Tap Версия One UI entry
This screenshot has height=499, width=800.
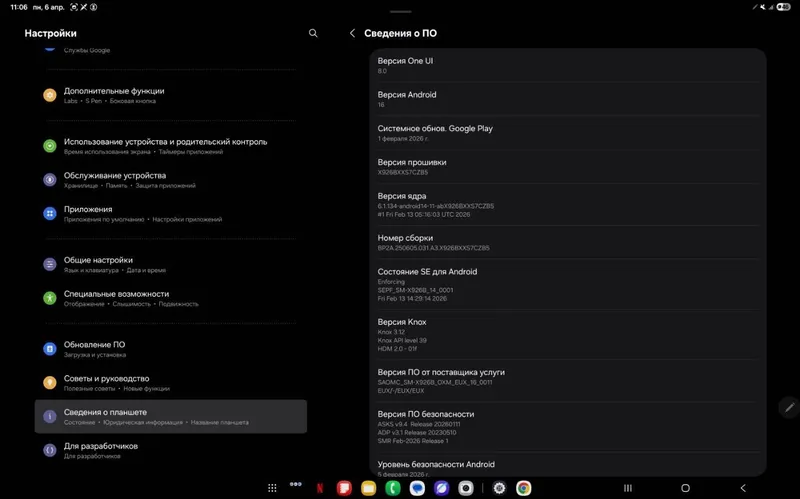568,65
